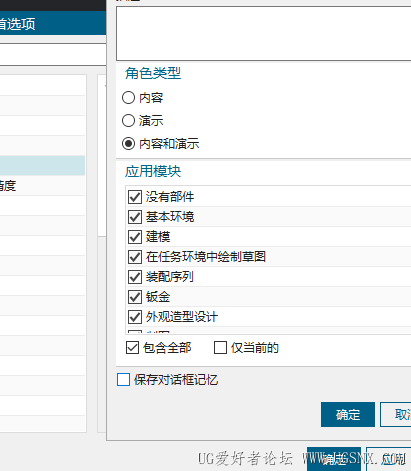
Task: Click the 在任务环境中绘制草图 label text
Action: (206, 257)
